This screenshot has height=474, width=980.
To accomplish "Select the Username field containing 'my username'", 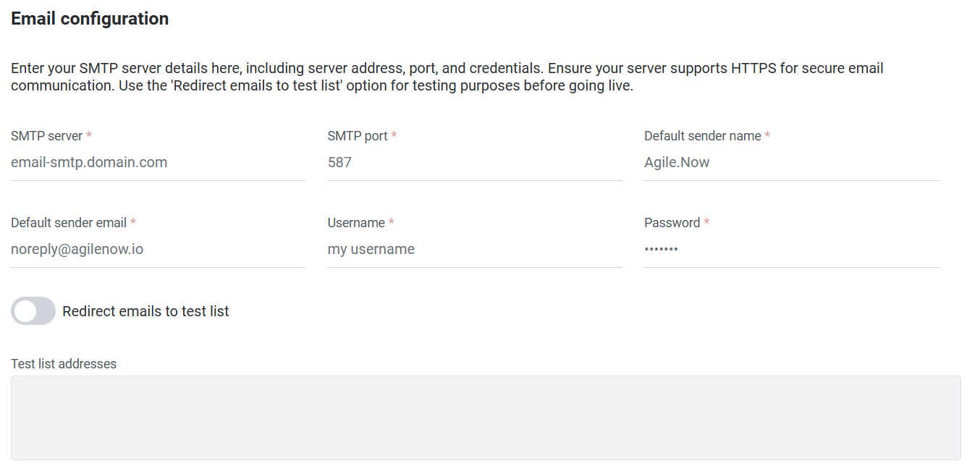I will (474, 249).
